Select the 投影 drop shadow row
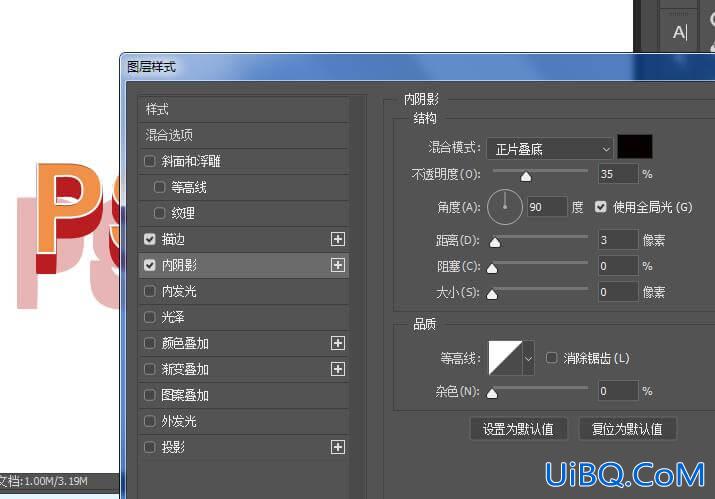The image size is (715, 499). (x=244, y=447)
